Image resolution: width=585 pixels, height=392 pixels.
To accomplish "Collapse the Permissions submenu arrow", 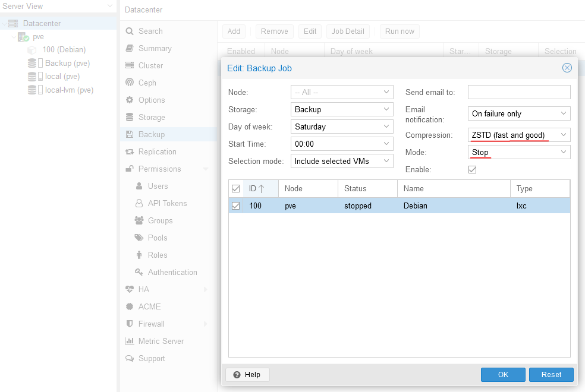I will click(x=206, y=169).
